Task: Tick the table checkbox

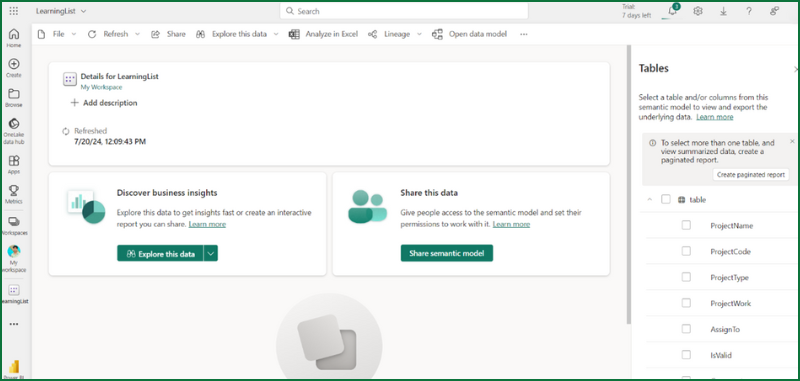Action: click(x=666, y=199)
